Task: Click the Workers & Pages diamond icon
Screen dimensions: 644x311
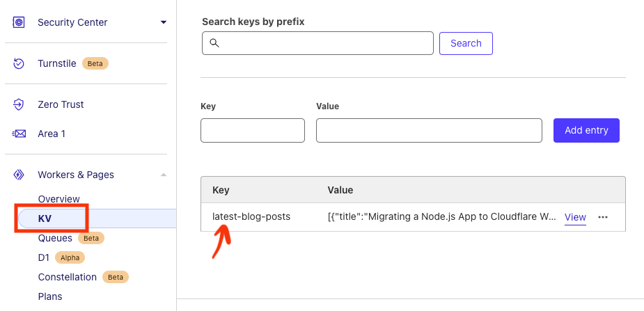Action: 19,175
